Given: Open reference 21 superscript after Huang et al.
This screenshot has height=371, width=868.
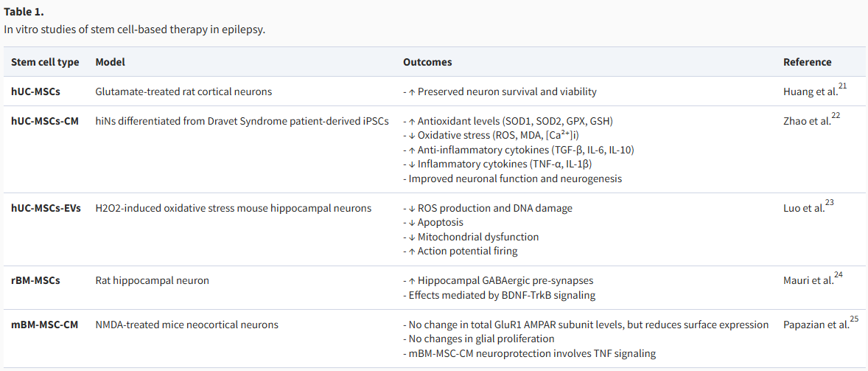Looking at the screenshot, I should click(842, 86).
